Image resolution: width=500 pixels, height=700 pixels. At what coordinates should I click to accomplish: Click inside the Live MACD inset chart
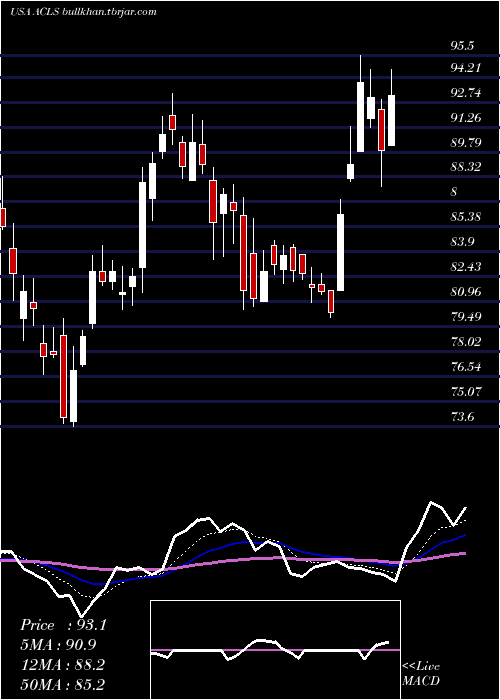point(275,650)
